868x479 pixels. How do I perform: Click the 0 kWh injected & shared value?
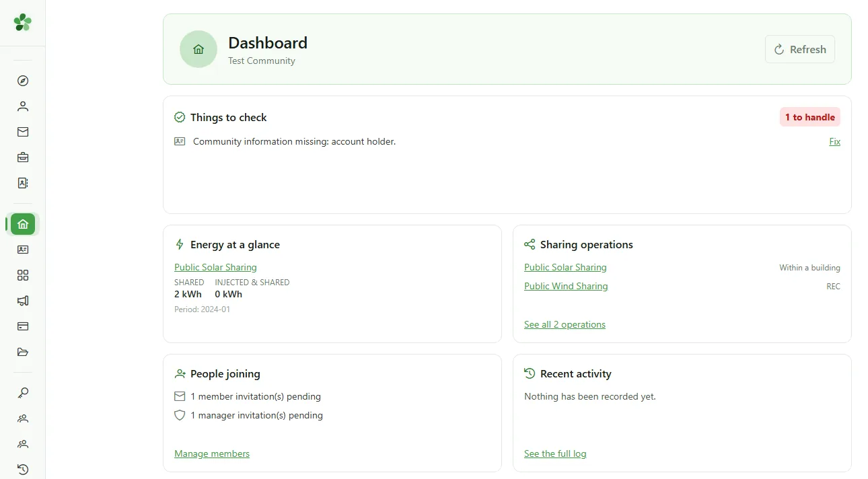[x=229, y=294]
